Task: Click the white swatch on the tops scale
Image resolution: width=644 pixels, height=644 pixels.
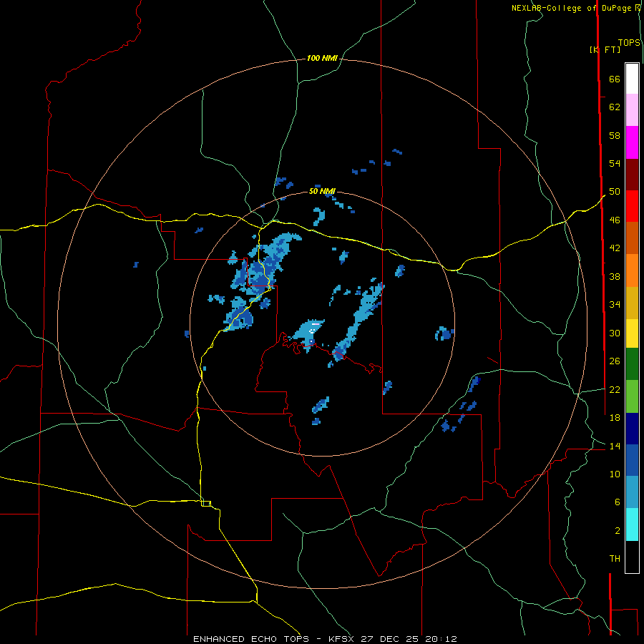Action: pyautogui.click(x=632, y=79)
